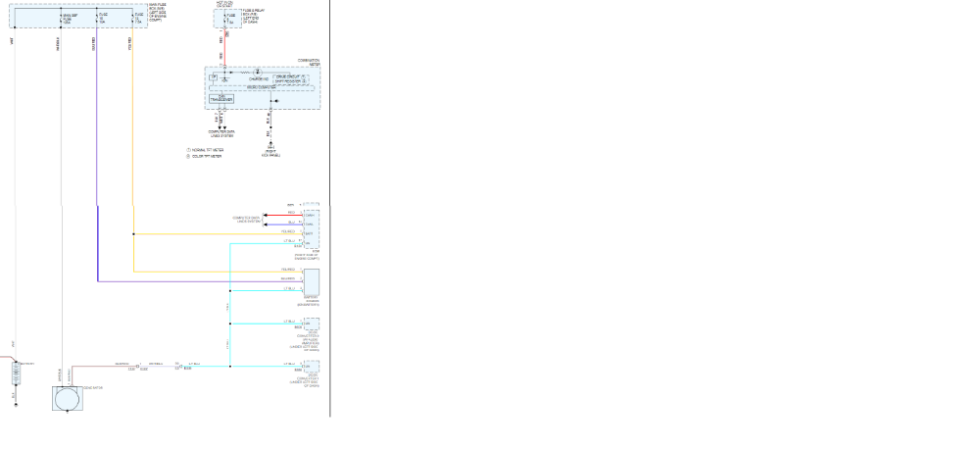The image size is (980, 449).
Task: Click the Color TFT Meter legend note
Action: [207, 157]
